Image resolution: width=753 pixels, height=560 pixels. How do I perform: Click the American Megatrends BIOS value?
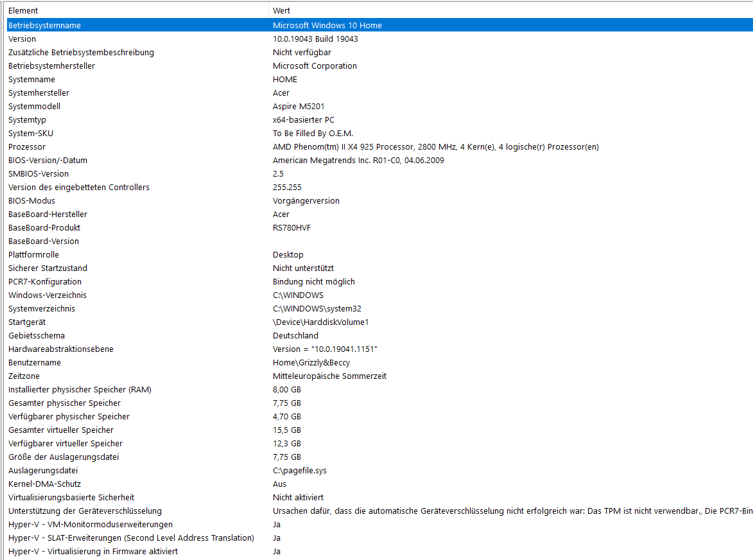point(359,160)
